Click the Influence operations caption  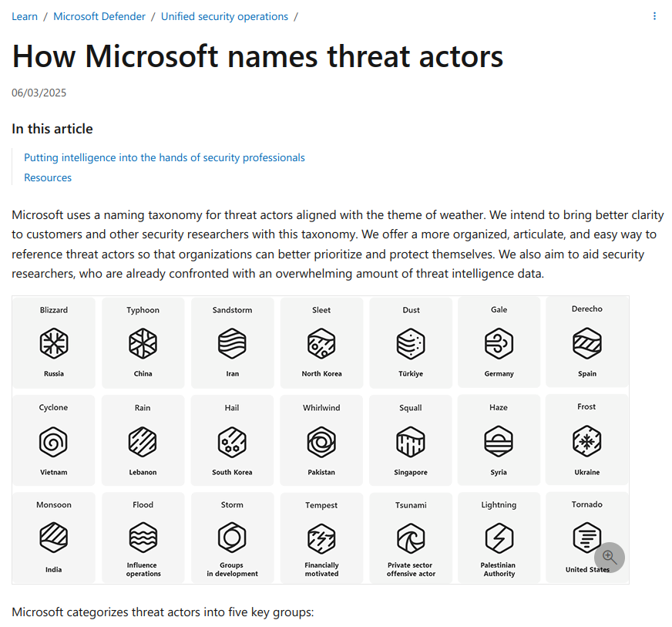point(143,569)
